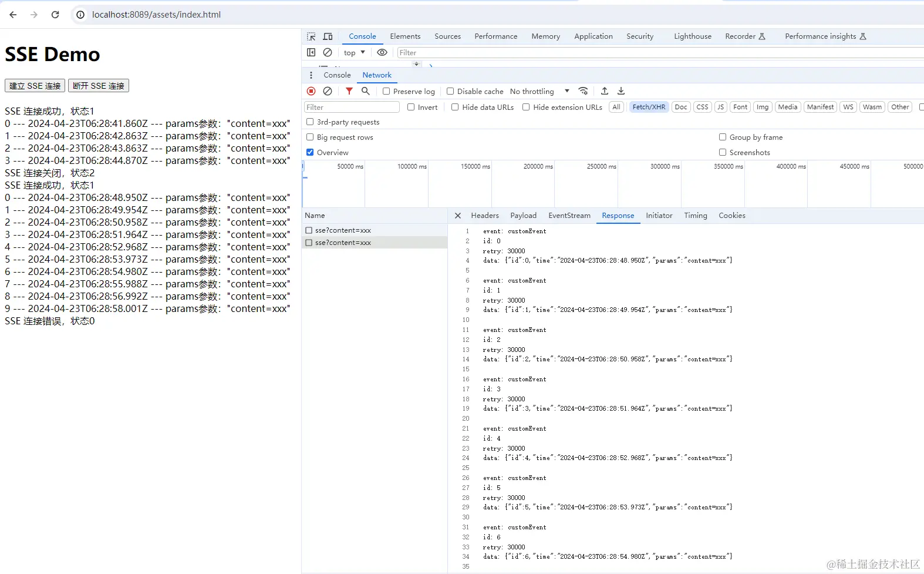
Task: Activate the inspect element picker icon
Action: 311,36
